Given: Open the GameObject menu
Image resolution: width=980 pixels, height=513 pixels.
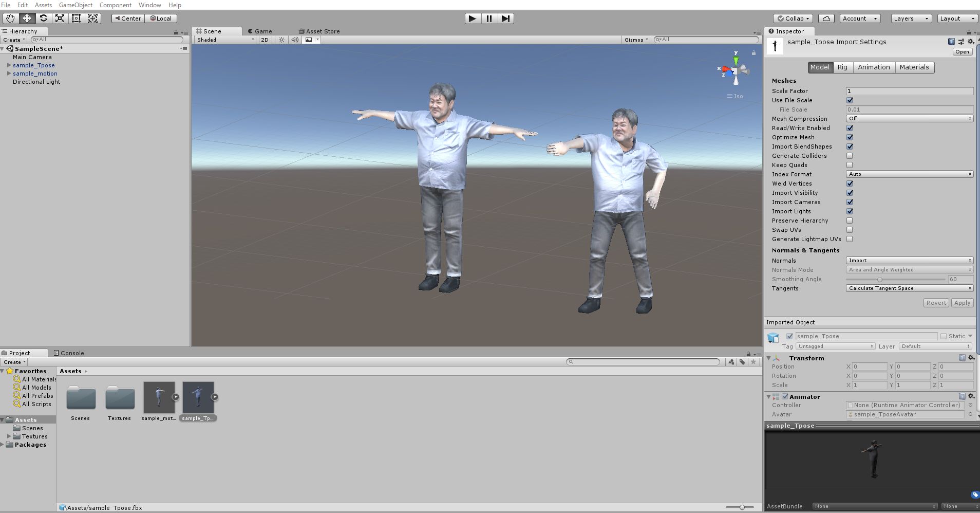Looking at the screenshot, I should point(76,5).
